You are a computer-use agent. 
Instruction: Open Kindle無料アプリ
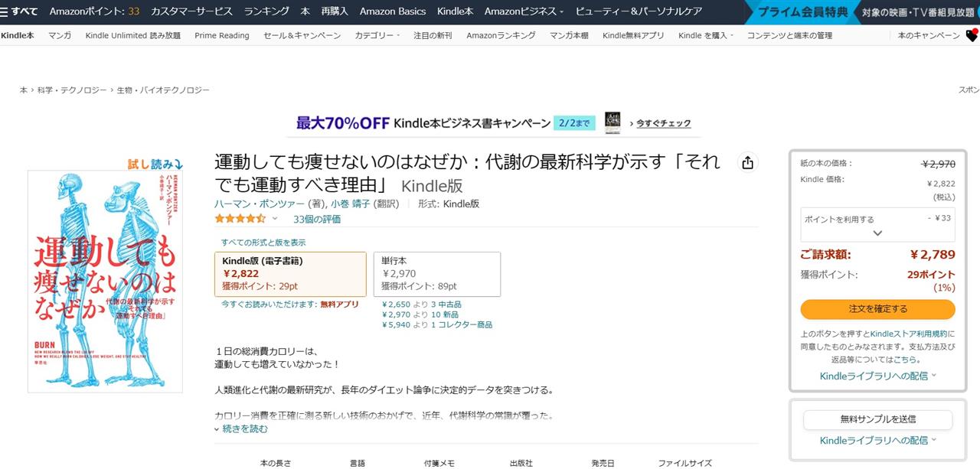[633, 36]
